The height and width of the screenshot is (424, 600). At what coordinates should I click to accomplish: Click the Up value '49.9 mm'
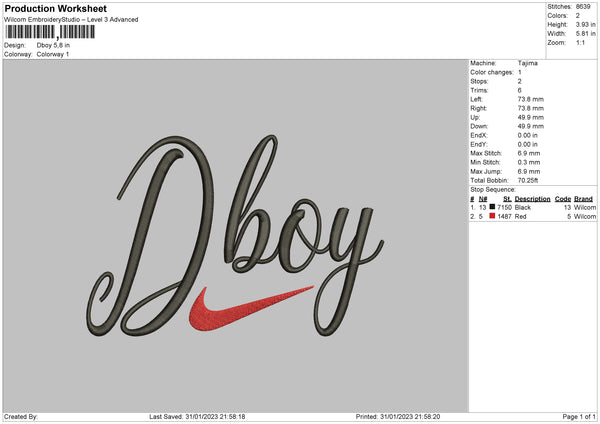point(531,117)
